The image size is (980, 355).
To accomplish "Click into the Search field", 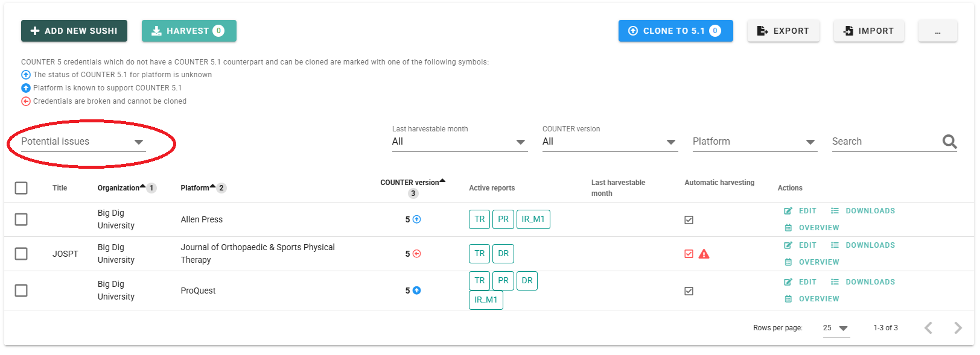I will point(885,142).
